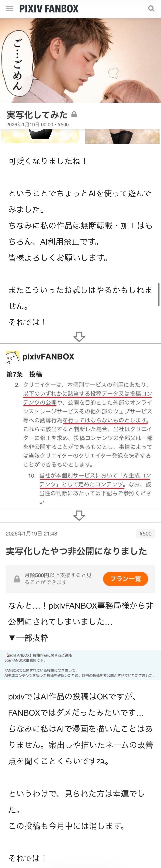Open the hamburger menu icon

click(9, 8)
